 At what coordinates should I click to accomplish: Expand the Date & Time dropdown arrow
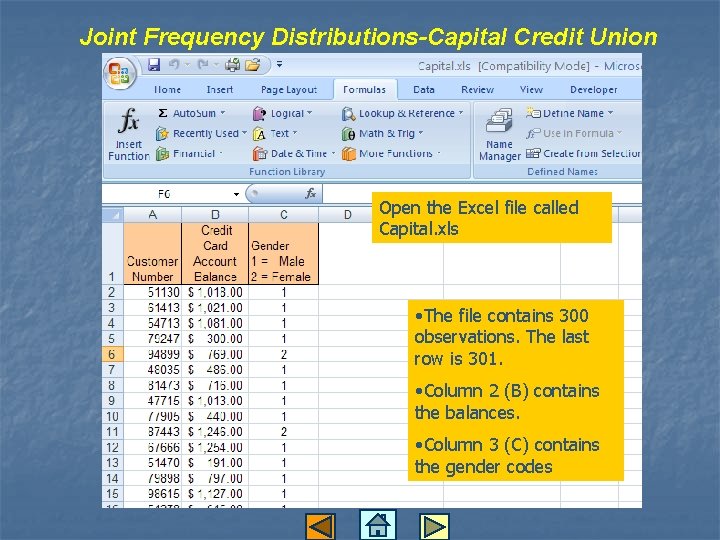pyautogui.click(x=333, y=153)
